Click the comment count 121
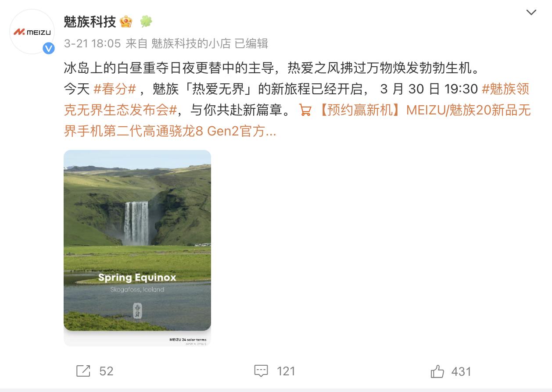Image resolution: width=552 pixels, height=392 pixels. (x=286, y=371)
